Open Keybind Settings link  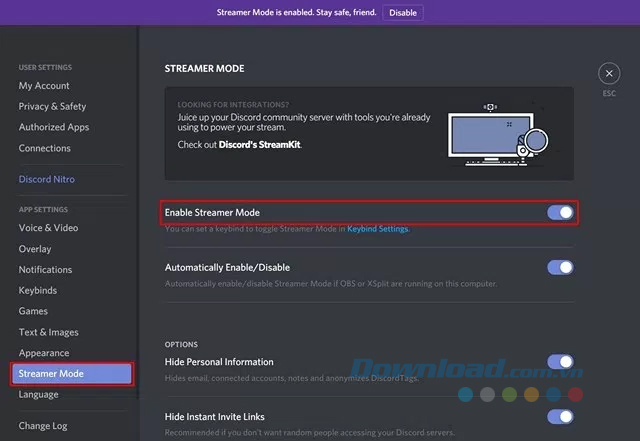pyautogui.click(x=378, y=229)
